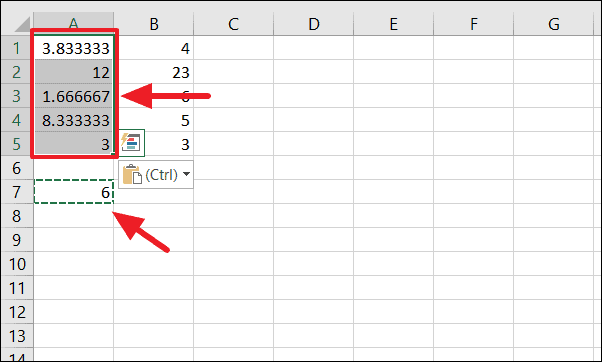Click cell A3 containing 1.666667
Viewport: 602px width, 362px height.
click(74, 96)
